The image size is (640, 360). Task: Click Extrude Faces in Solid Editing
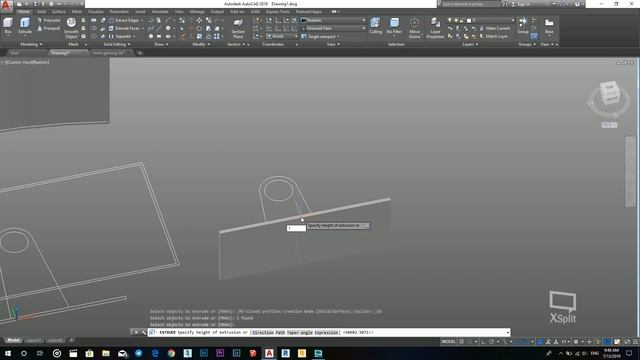tap(124, 28)
